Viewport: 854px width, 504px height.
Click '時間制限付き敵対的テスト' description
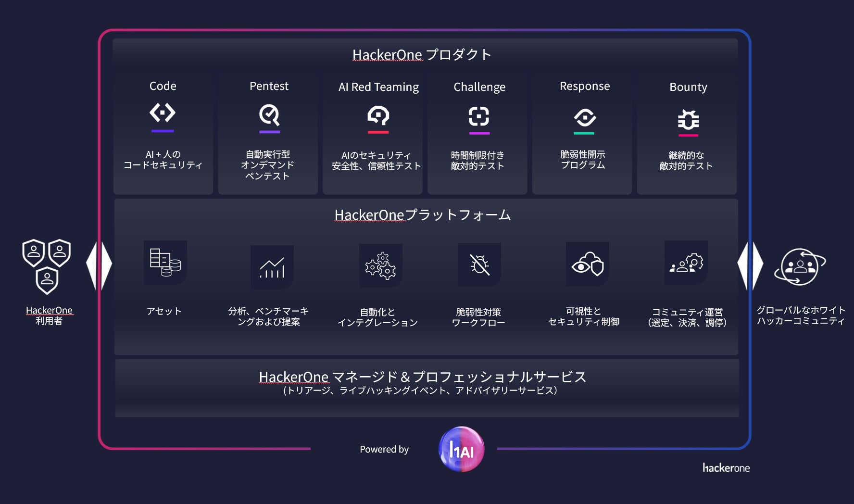coord(477,161)
